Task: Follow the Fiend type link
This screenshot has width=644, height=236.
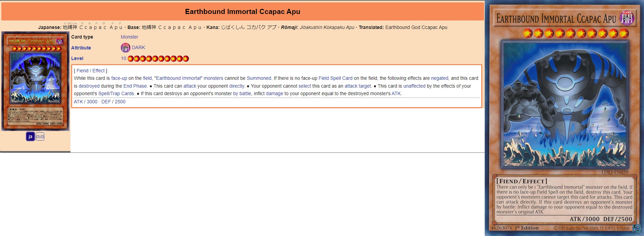Action: (x=82, y=71)
